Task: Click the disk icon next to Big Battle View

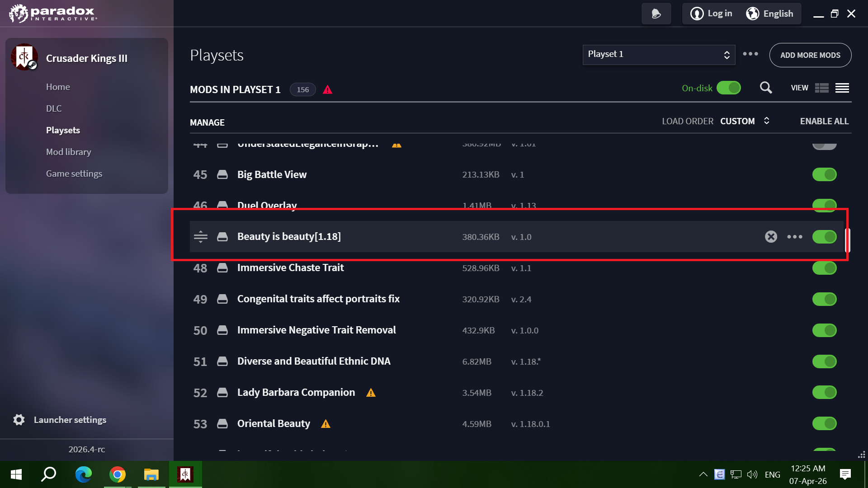Action: coord(222,175)
